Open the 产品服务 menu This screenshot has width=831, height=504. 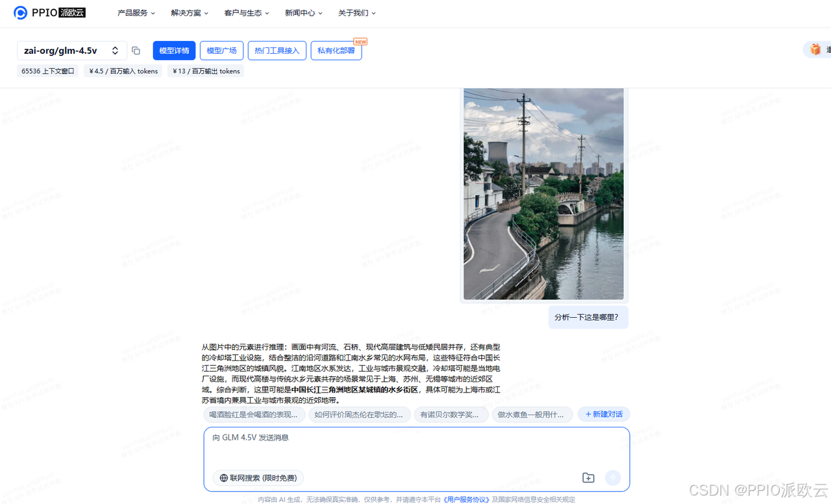(x=136, y=13)
